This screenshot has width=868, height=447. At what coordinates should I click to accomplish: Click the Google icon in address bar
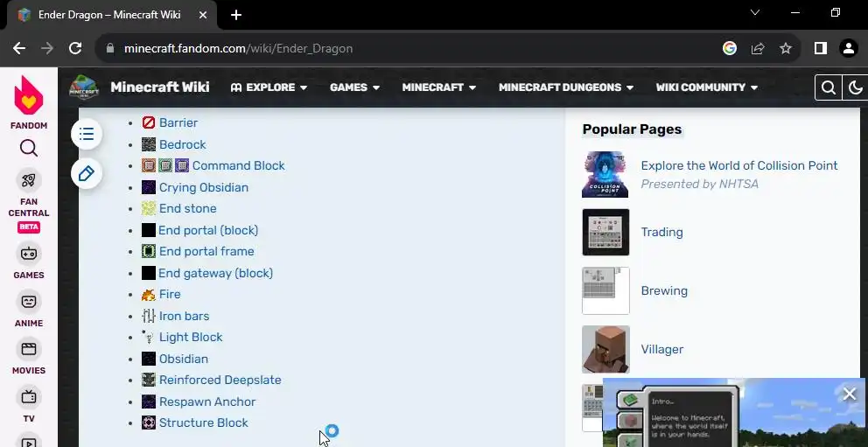[x=730, y=49]
